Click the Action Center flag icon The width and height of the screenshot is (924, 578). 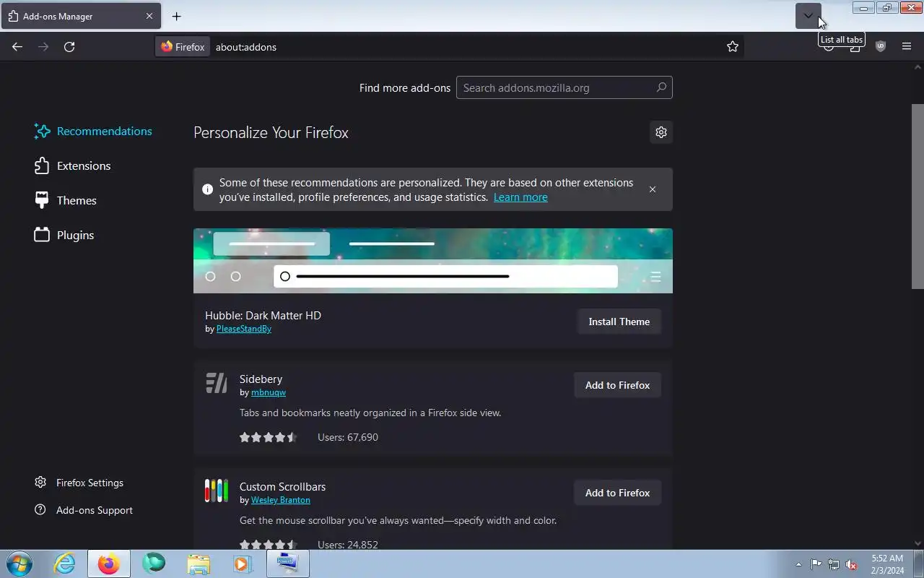(x=816, y=564)
